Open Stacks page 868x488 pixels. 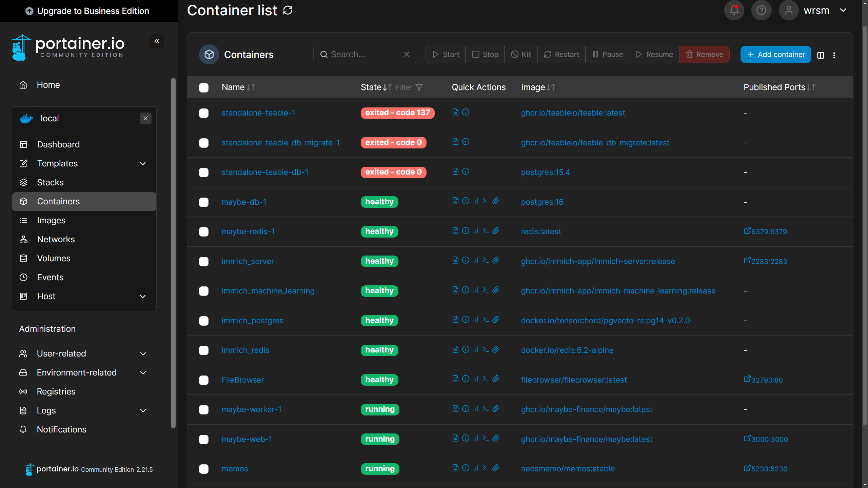84,182
